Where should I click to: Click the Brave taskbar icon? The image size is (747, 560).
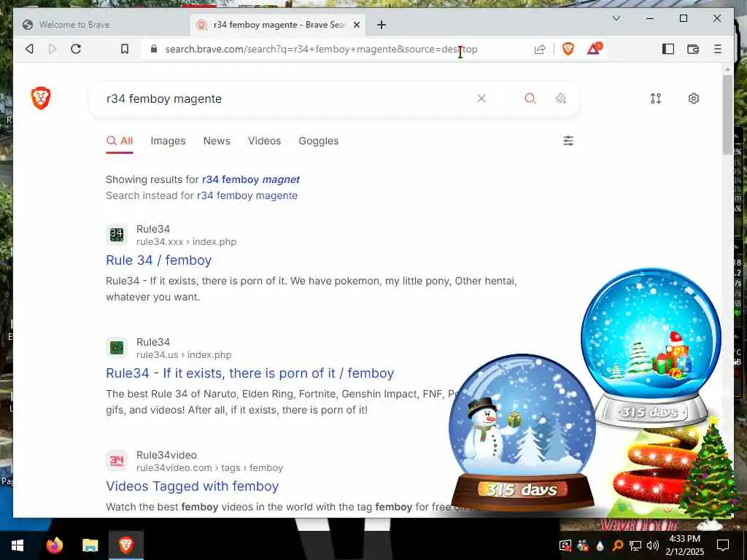coord(126,545)
